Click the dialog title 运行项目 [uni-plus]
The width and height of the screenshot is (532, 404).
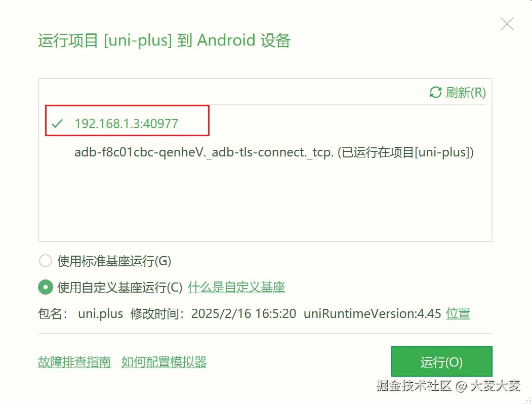pos(105,41)
